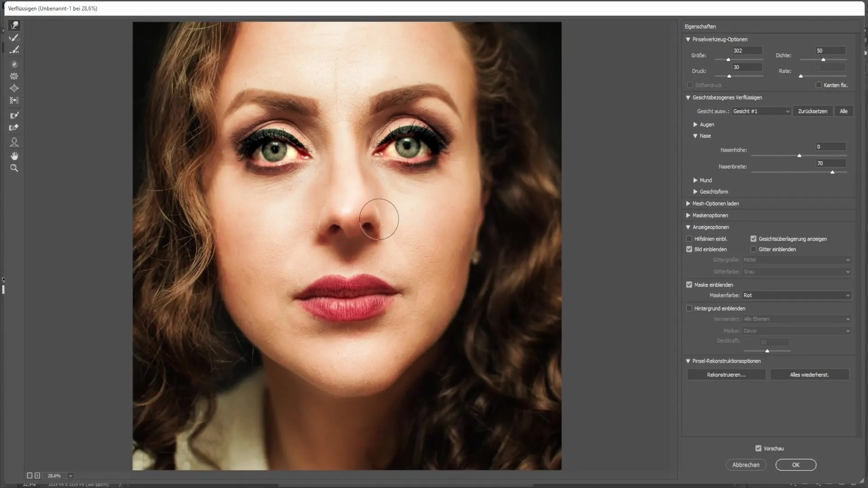Open the Verwenden Alle Ebenen dropdown
This screenshot has height=488, width=868.
(x=797, y=319)
